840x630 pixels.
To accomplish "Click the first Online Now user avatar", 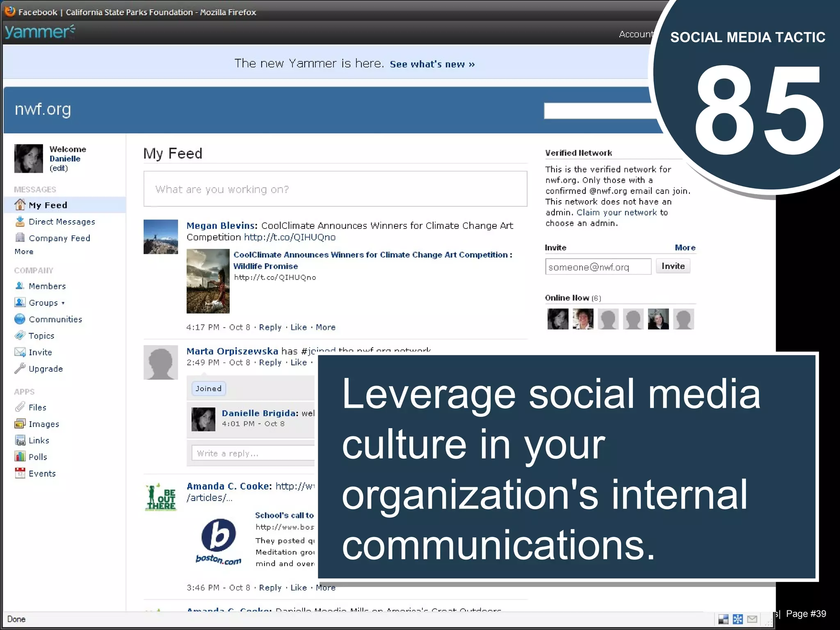I will point(558,319).
